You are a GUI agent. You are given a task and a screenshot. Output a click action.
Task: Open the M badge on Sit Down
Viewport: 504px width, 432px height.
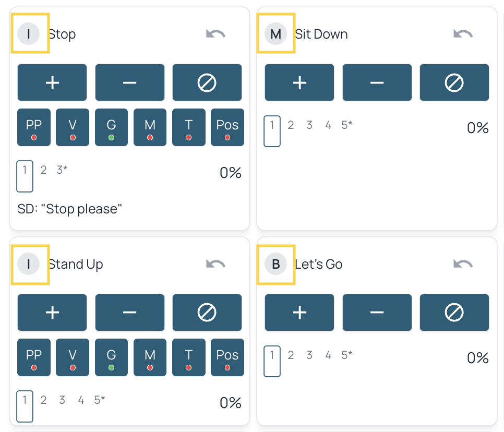coord(276,33)
